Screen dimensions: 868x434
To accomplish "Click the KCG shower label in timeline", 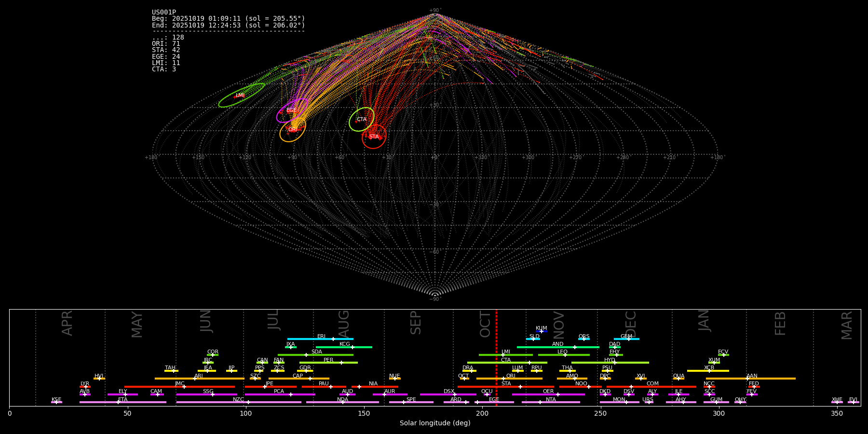I will click(345, 344).
